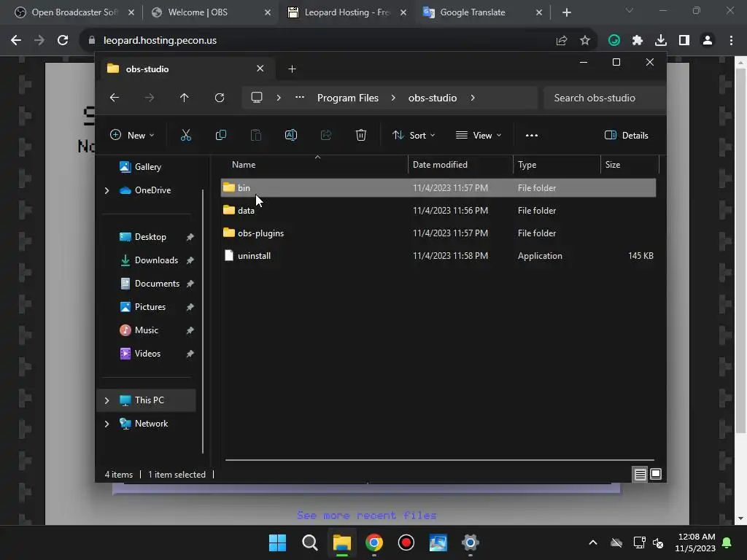Open Downloads in the navigation pane

coord(156,260)
